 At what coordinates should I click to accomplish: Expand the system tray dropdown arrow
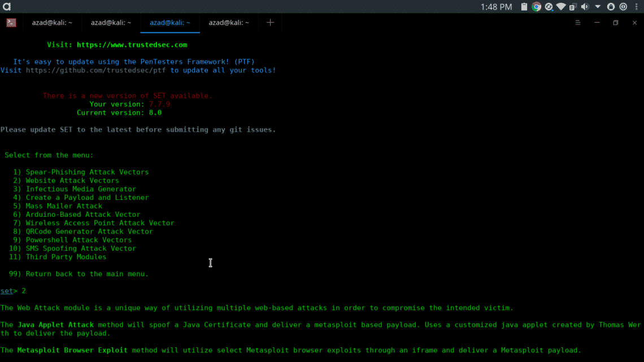pos(598,7)
